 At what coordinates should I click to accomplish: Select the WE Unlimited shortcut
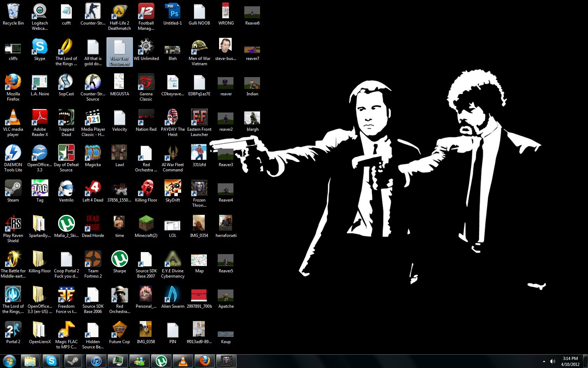click(146, 50)
